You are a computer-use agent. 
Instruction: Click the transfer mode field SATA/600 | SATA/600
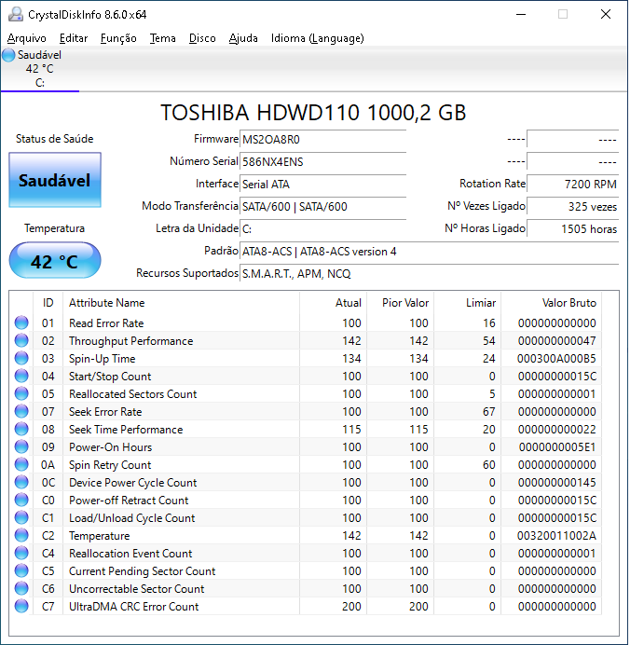pyautogui.click(x=322, y=207)
